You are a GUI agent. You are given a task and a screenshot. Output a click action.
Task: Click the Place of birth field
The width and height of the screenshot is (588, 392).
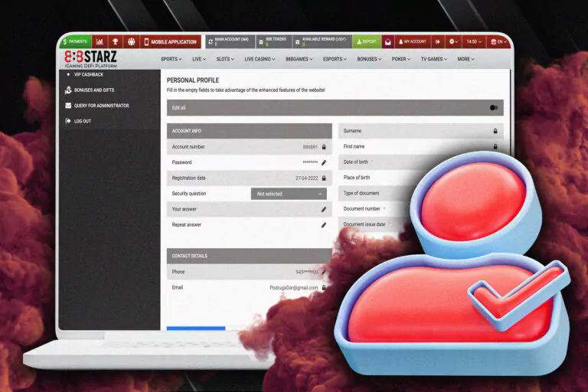tap(379, 178)
